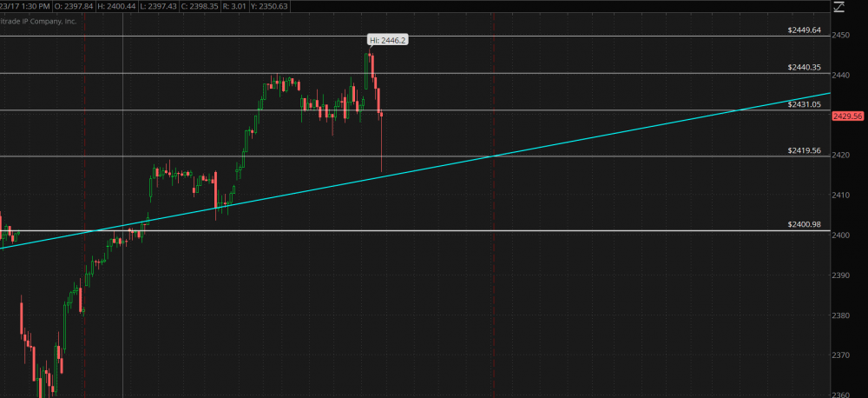Select the cyan ascending trendline
The width and height of the screenshot is (868, 398).
608,135
